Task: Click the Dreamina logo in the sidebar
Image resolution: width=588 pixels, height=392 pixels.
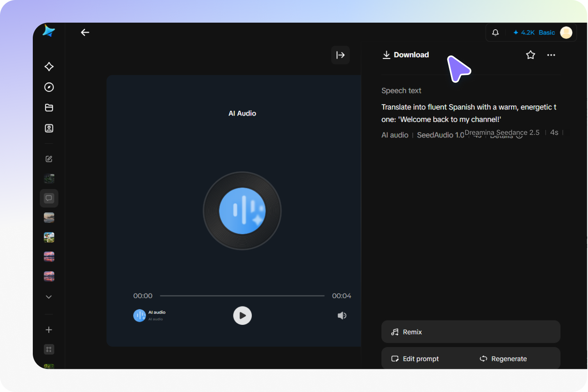Action: click(49, 31)
